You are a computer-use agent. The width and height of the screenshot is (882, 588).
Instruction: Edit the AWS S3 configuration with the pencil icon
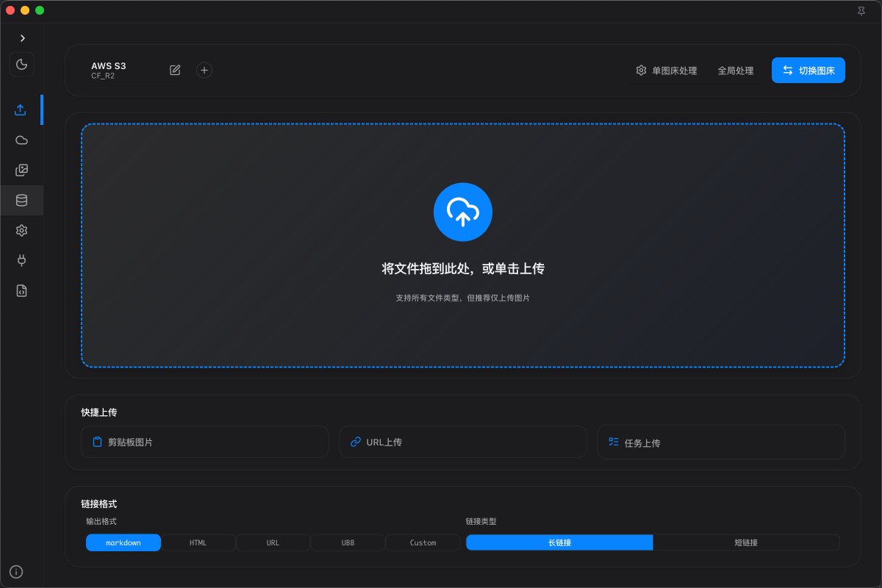point(175,71)
